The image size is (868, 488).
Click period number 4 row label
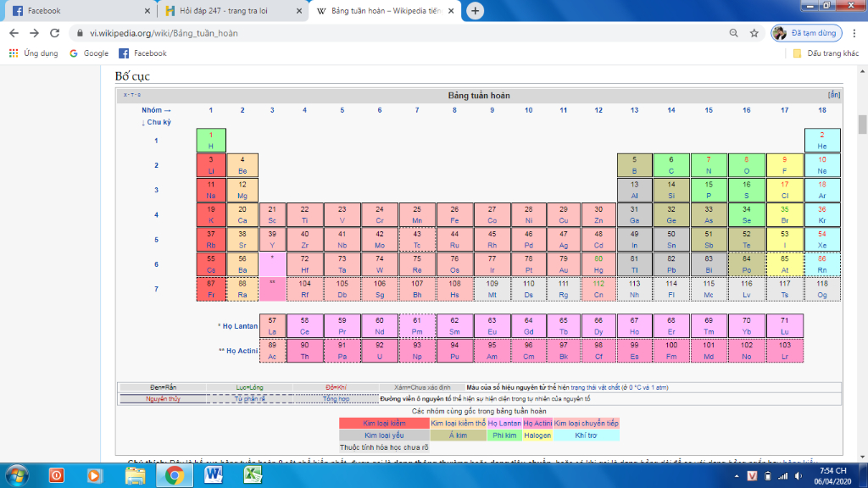[156, 214]
